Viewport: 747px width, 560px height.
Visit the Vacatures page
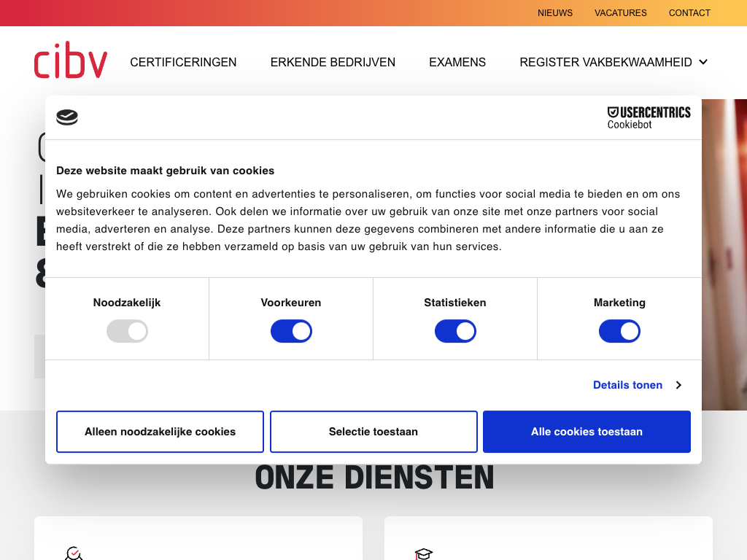[x=620, y=13]
